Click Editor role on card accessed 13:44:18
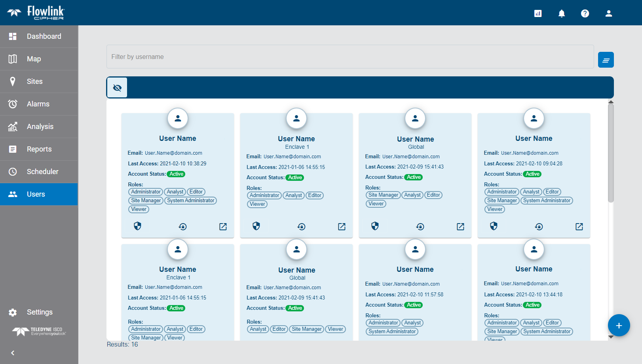This screenshot has width=642, height=364. [x=552, y=323]
